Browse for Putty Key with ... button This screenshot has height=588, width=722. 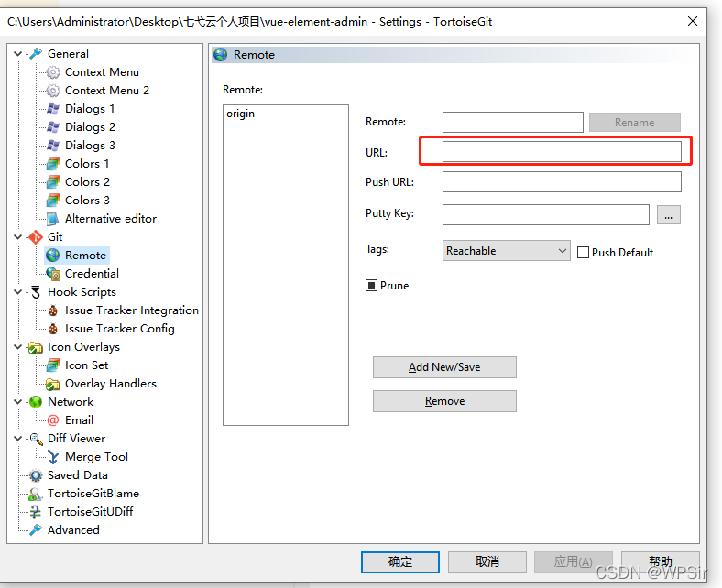click(669, 215)
